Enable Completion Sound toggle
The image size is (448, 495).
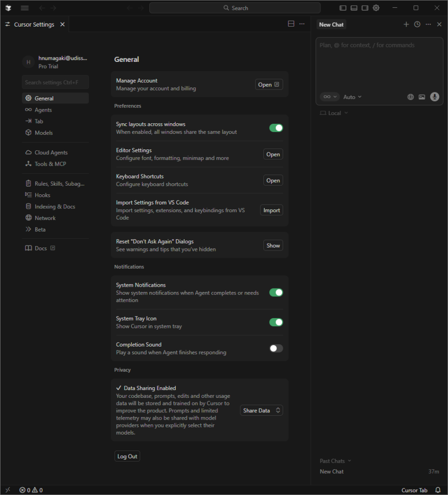coord(276,349)
